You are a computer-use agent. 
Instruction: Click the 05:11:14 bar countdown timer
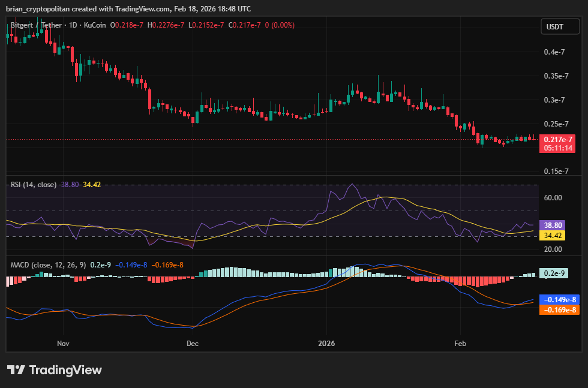coord(557,148)
